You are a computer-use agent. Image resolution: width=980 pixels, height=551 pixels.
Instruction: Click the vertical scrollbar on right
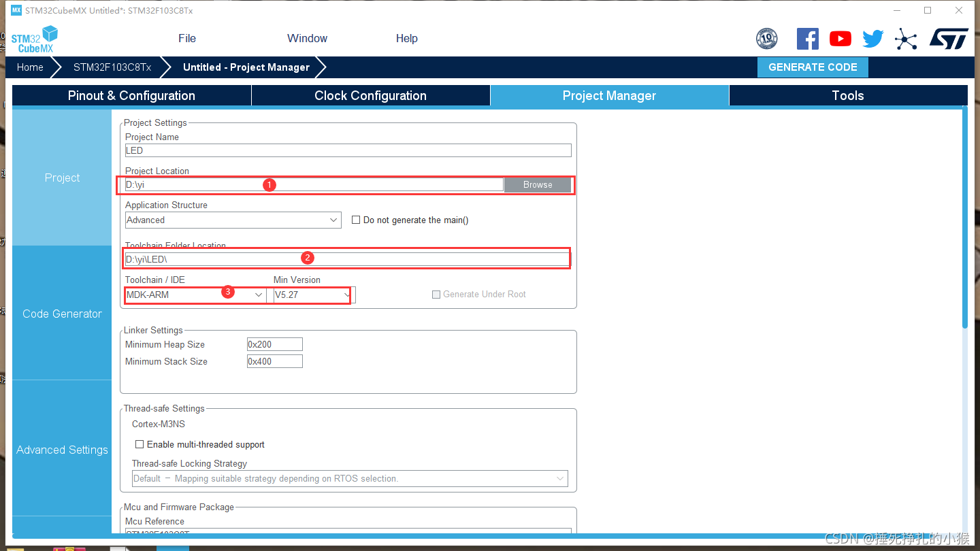pyautogui.click(x=964, y=218)
